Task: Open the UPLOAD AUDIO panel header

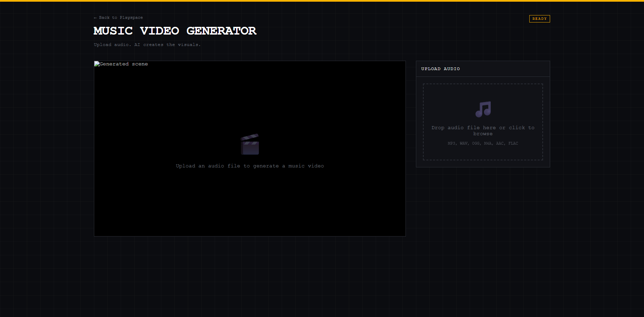Action: 440,68
